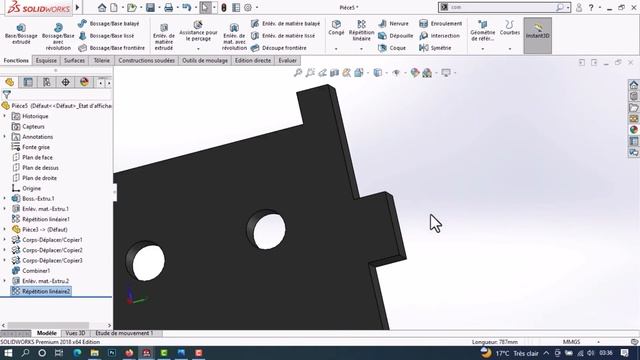
Task: Select Base/Bossage extrudé tool
Action: [x=21, y=34]
